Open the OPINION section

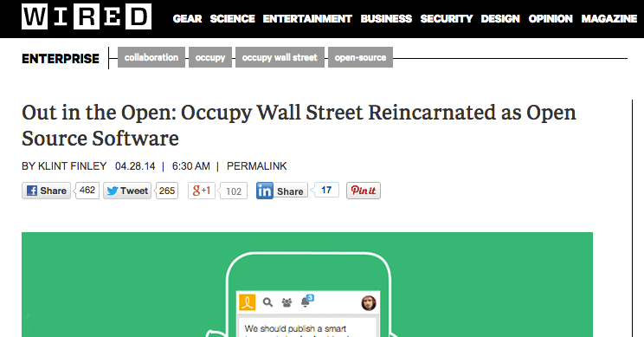[x=551, y=19]
